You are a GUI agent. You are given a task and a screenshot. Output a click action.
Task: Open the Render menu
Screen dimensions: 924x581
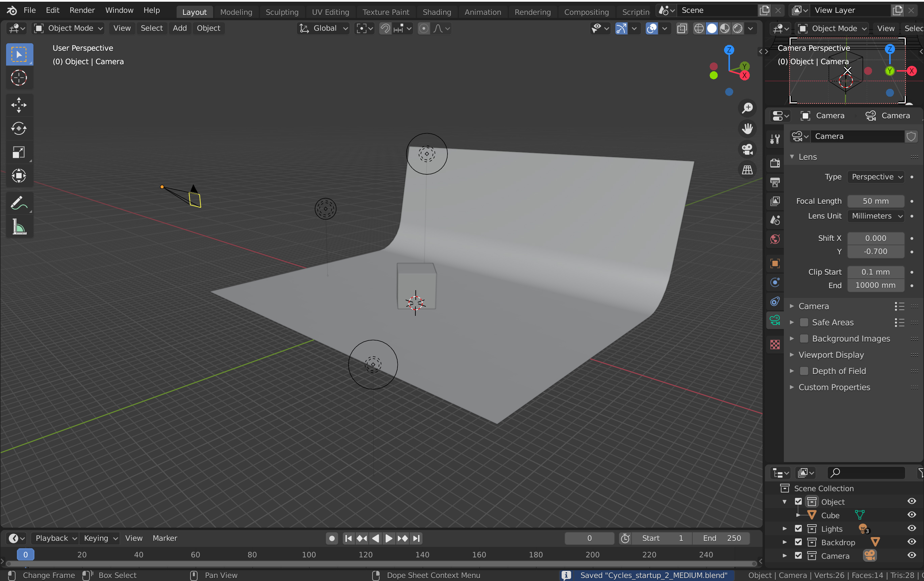click(x=82, y=10)
